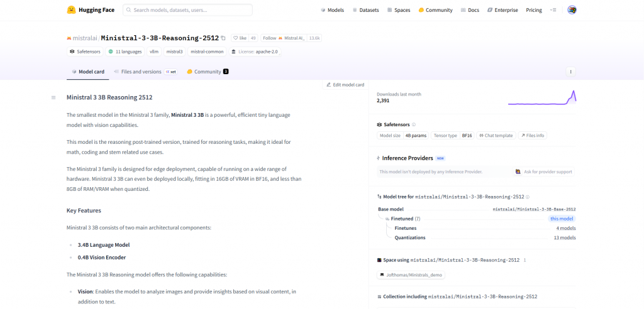Open the Chat template viewer
Viewport: 644px width, 309px height.
click(496, 135)
